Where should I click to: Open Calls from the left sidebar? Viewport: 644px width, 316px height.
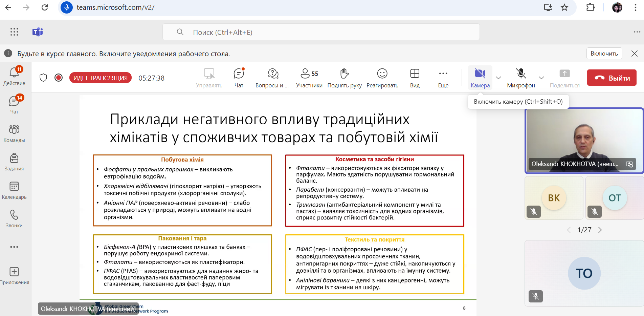[14, 218]
